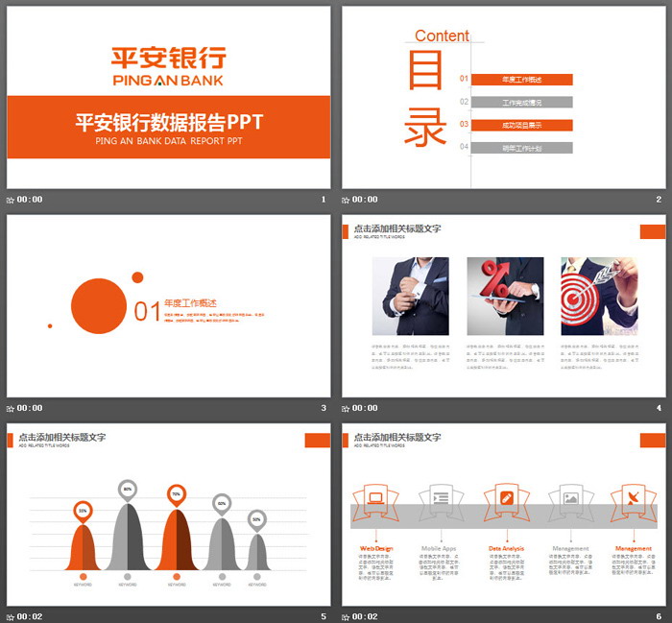The width and height of the screenshot is (672, 623).
Task: Click the 00:02 timing under slide 6
Action: [x=365, y=616]
